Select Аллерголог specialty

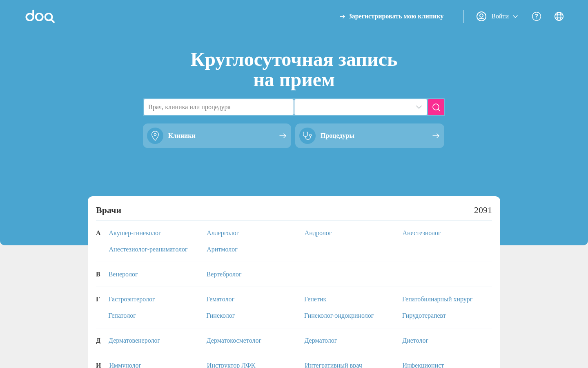point(223,233)
